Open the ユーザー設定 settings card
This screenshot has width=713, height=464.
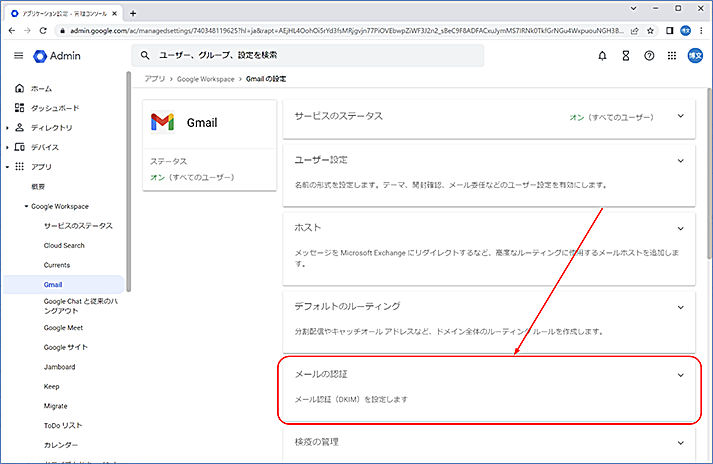click(x=489, y=175)
